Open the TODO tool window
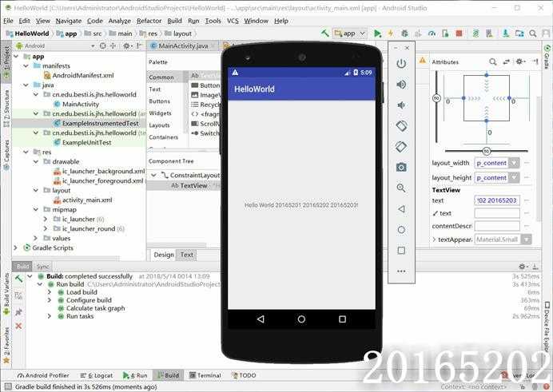 pyautogui.click(x=244, y=375)
